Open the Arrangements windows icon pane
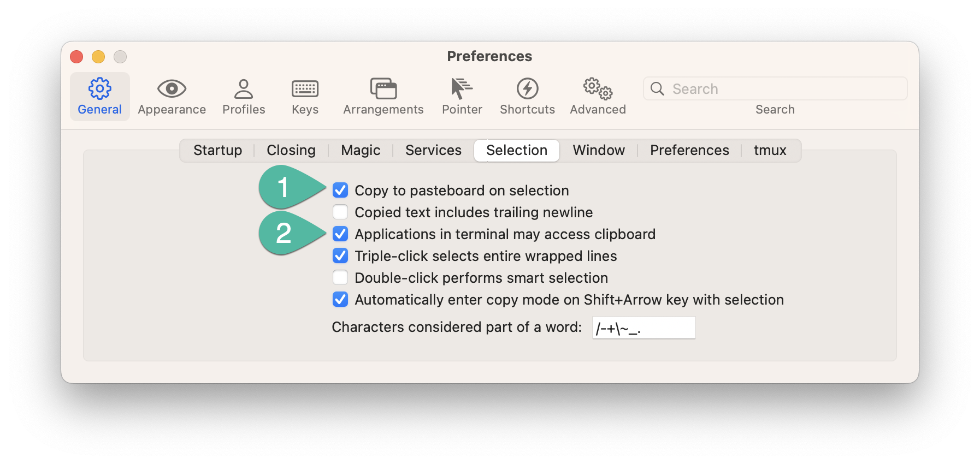 [x=383, y=97]
